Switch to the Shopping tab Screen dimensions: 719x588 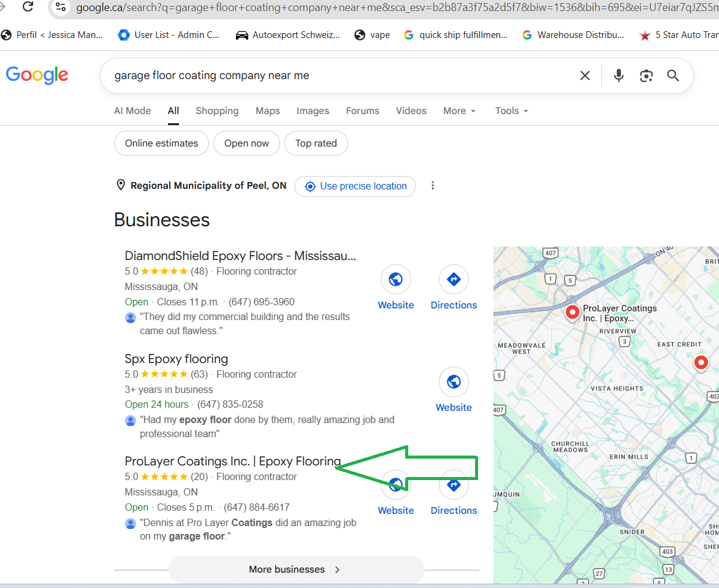pyautogui.click(x=217, y=110)
